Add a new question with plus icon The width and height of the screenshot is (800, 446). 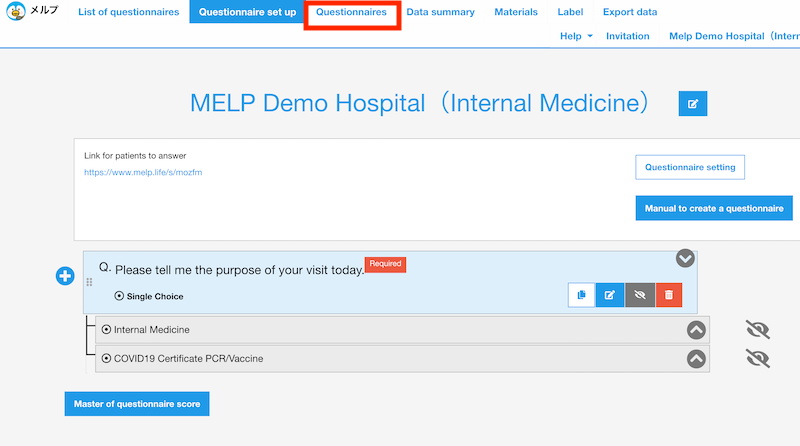pyautogui.click(x=65, y=276)
